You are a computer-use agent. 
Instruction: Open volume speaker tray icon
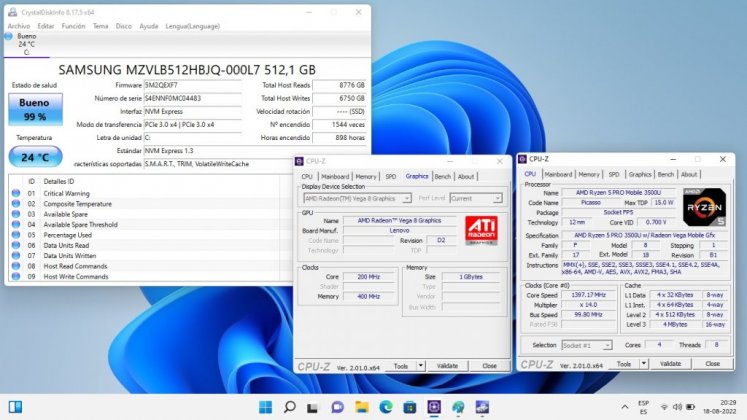677,407
